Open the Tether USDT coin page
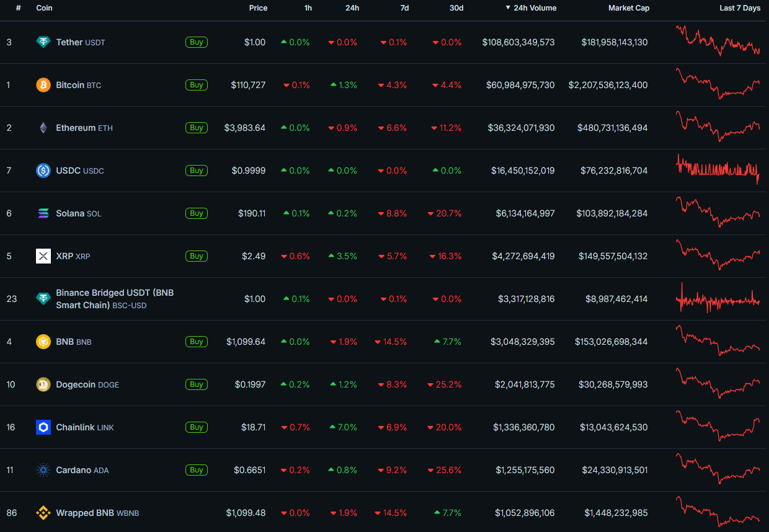 click(81, 42)
